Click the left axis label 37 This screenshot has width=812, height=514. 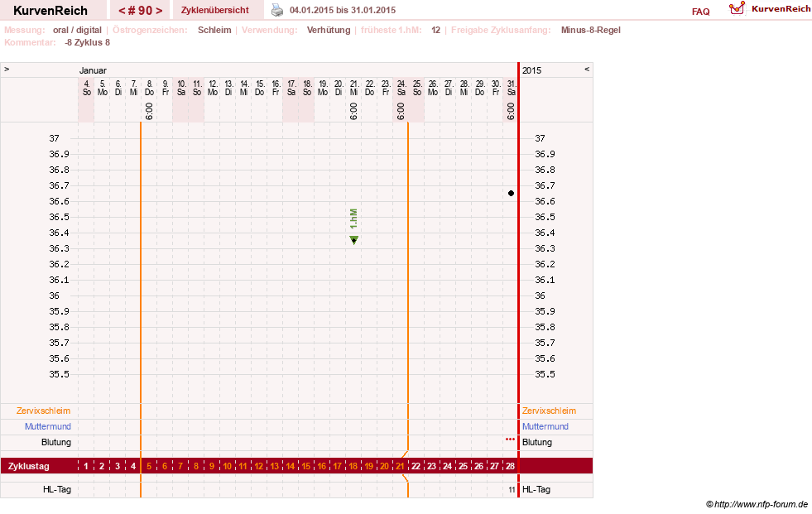(x=55, y=138)
